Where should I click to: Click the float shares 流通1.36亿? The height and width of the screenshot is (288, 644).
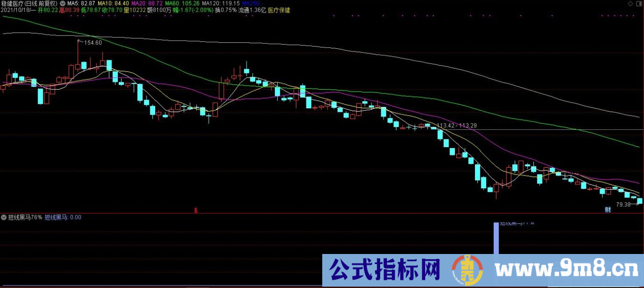[x=252, y=10]
